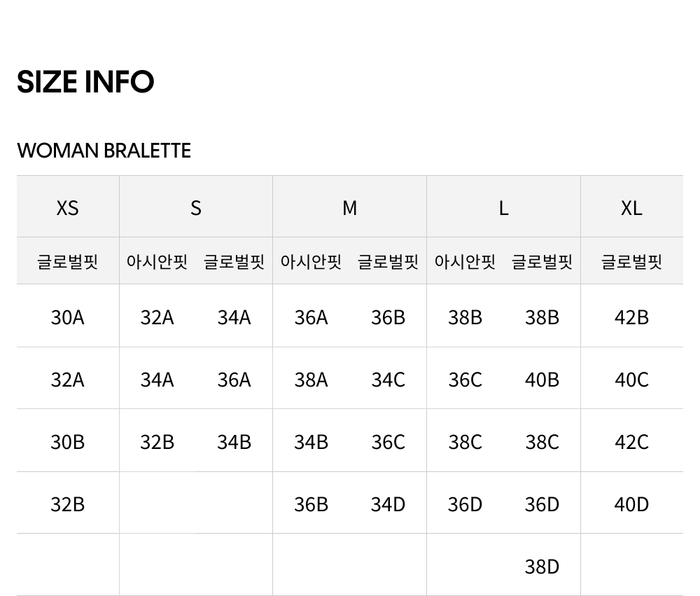Click 글로벌핏 subheader under XS
The image size is (700, 596).
(x=68, y=262)
